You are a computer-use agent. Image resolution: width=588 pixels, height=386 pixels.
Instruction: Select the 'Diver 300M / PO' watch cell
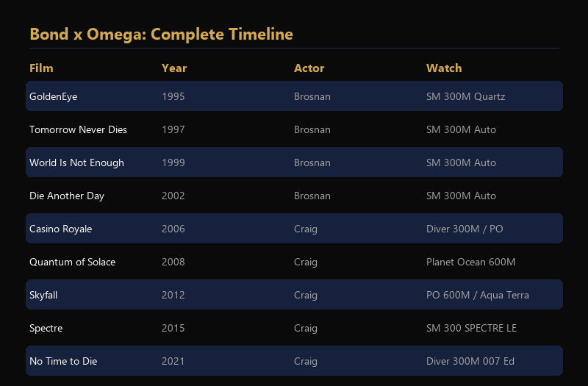click(465, 229)
